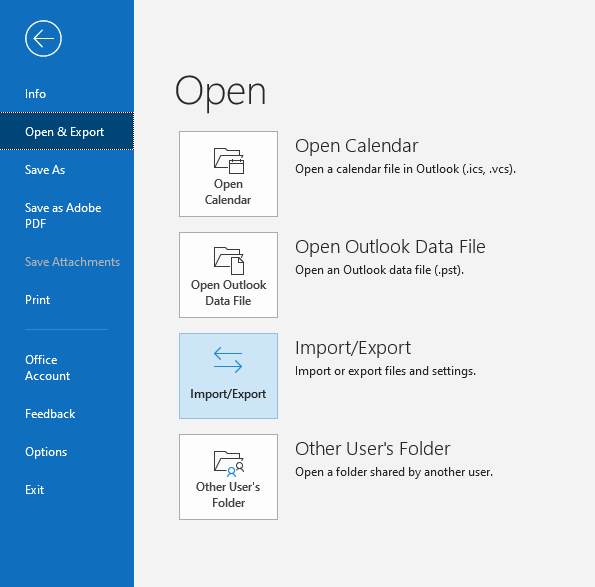Screen dimensions: 595x587
Task: Open Office Account settings
Action: [47, 368]
